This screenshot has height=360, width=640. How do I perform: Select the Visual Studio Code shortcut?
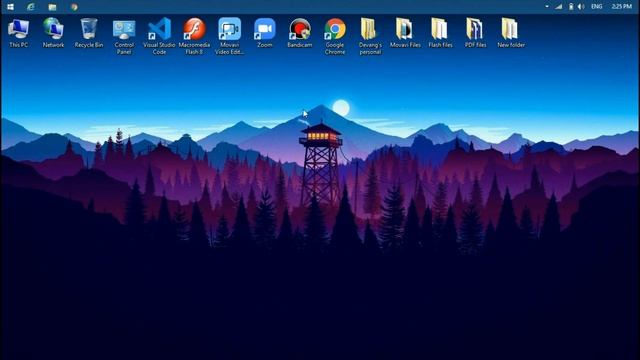pos(159,36)
